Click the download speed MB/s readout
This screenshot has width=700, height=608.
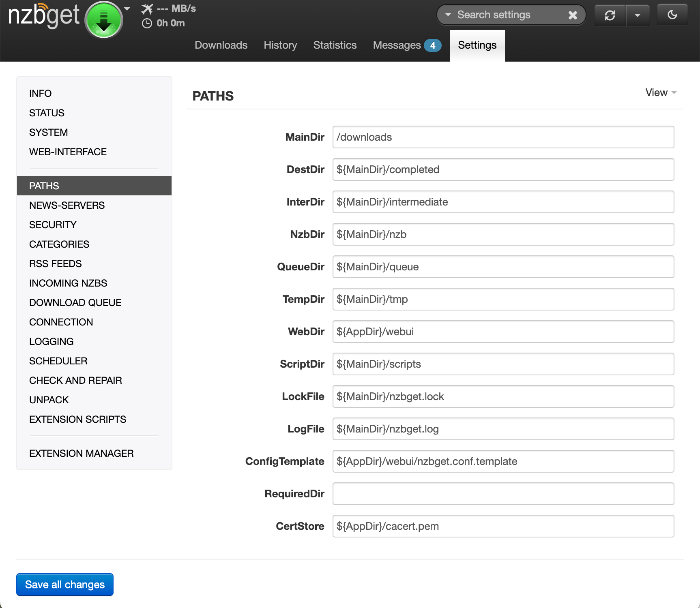click(176, 9)
